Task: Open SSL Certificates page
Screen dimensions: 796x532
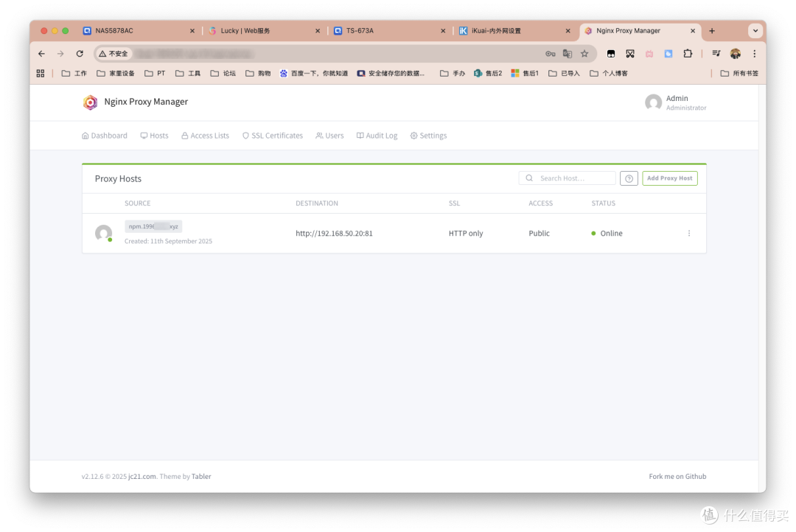Action: click(x=273, y=136)
